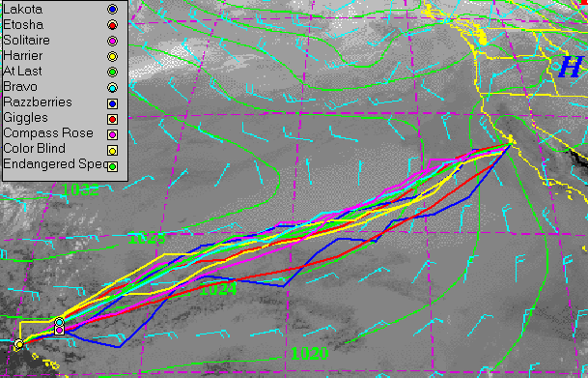Click Lakota's blue circle legend marker
The image size is (588, 378).
(112, 10)
